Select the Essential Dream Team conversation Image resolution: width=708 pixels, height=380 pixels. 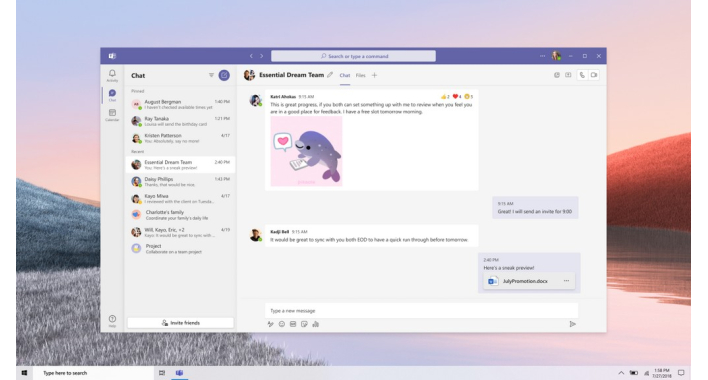(181, 165)
